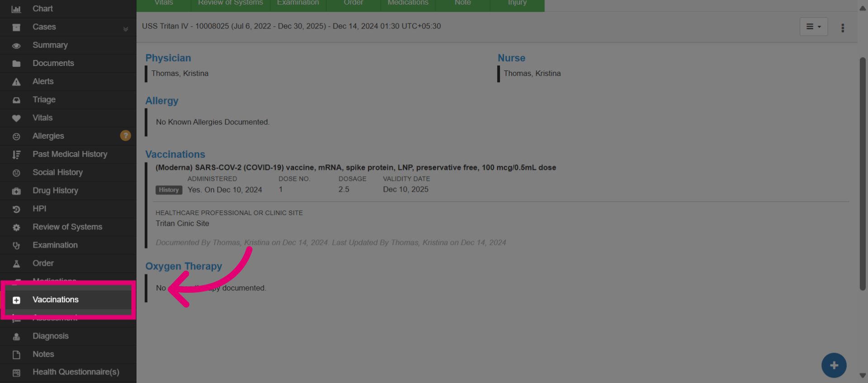Screen dimensions: 868x383
Task: Click the blue floating plus button
Action: coord(834,365)
